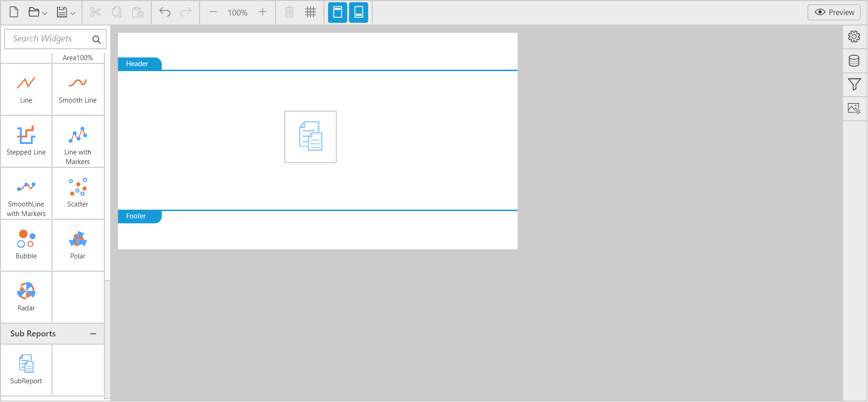Toggle the Footer visibility button
Screen dimensions: 868x402
tap(359, 12)
